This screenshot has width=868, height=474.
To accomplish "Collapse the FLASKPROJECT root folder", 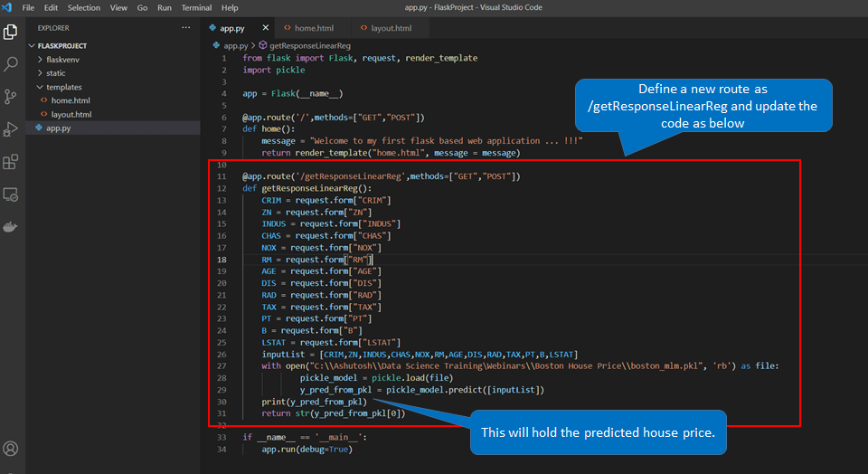I will (61, 45).
